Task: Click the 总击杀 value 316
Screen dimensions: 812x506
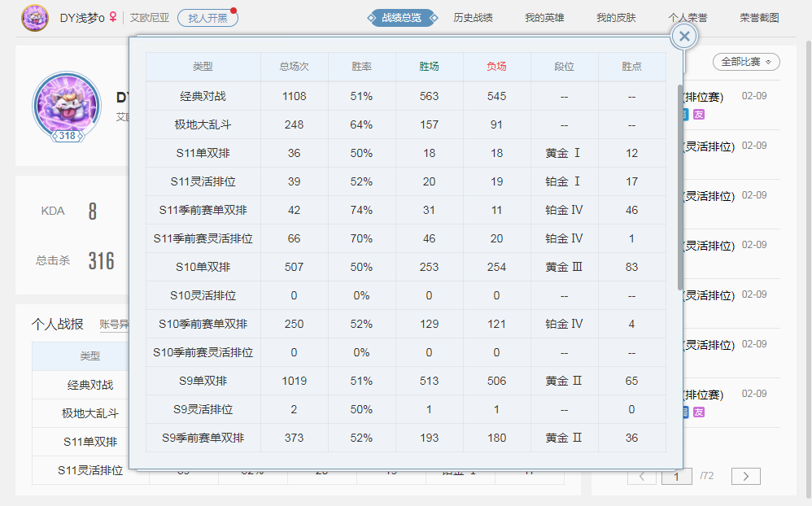Action: click(101, 260)
